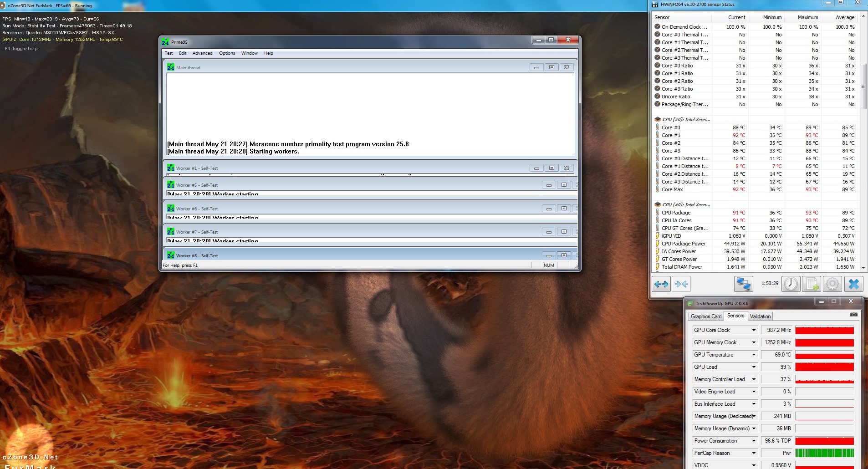Click the Prime95 title bar icon
This screenshot has width=868, height=469.
(165, 42)
